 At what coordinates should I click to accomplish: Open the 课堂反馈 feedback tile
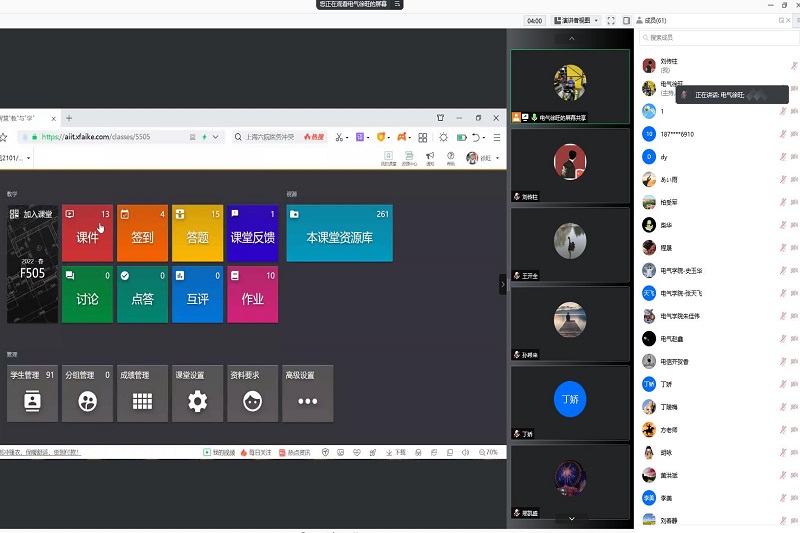(x=252, y=234)
